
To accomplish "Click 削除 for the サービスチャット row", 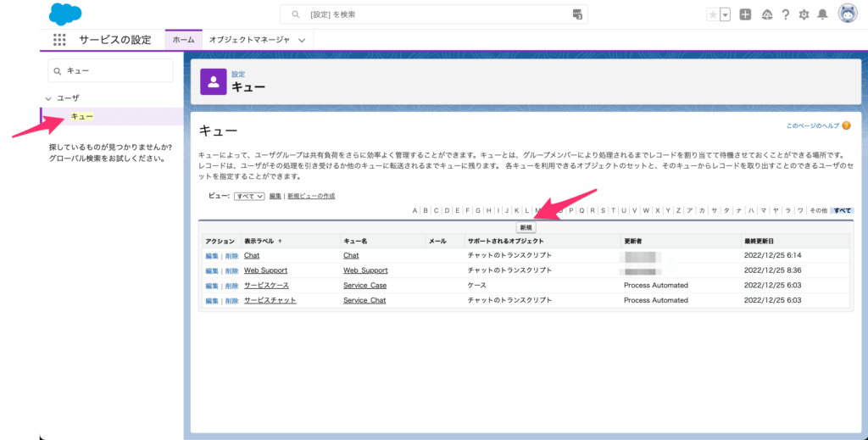I will pyautogui.click(x=231, y=300).
